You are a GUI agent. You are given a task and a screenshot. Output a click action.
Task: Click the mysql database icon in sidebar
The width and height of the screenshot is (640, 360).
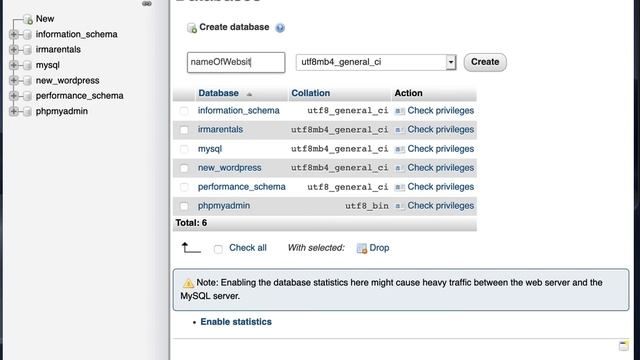27,65
